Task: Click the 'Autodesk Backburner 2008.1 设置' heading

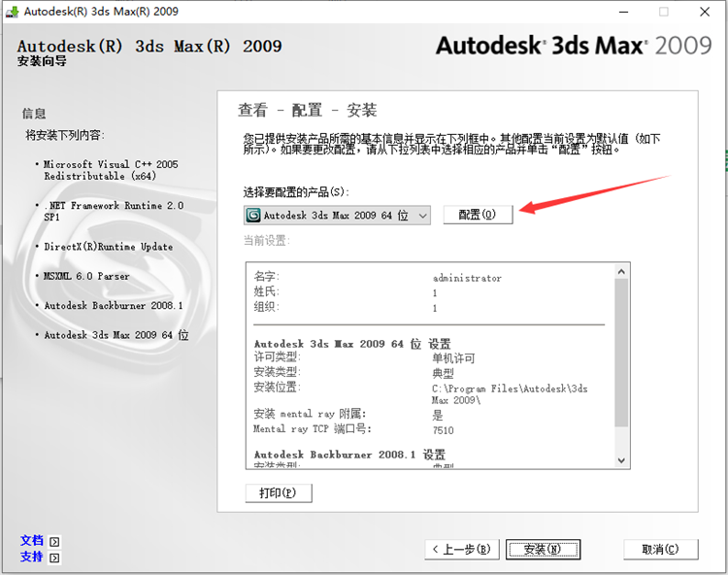Action: [349, 455]
